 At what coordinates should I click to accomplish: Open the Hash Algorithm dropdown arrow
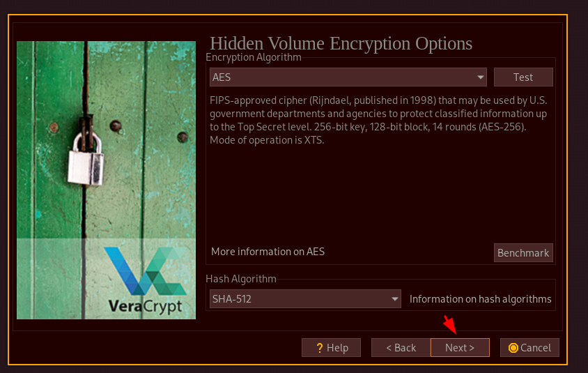tap(394, 299)
